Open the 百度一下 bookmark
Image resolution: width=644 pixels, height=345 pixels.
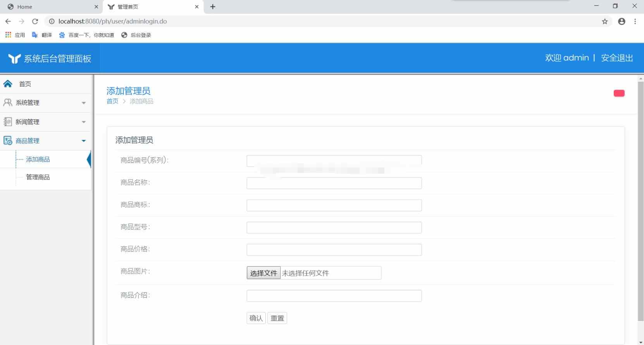tap(86, 35)
